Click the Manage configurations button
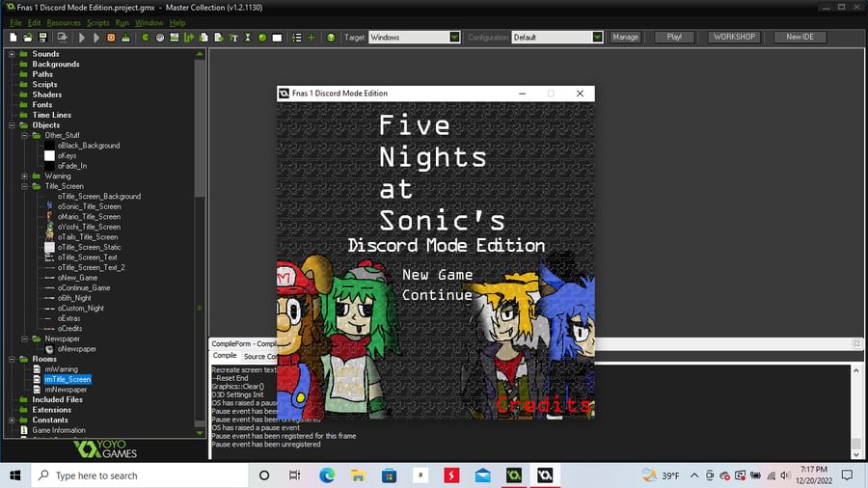868x488 pixels. point(625,37)
